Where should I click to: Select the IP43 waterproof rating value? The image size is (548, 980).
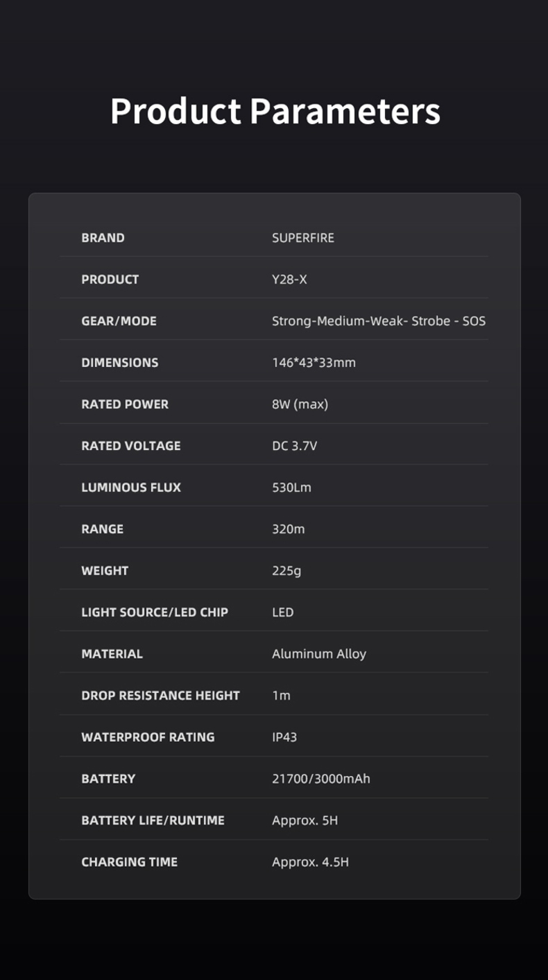click(284, 737)
